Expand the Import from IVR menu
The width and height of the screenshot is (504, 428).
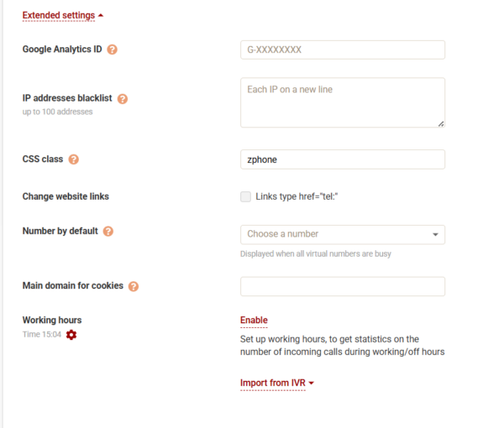pos(277,384)
